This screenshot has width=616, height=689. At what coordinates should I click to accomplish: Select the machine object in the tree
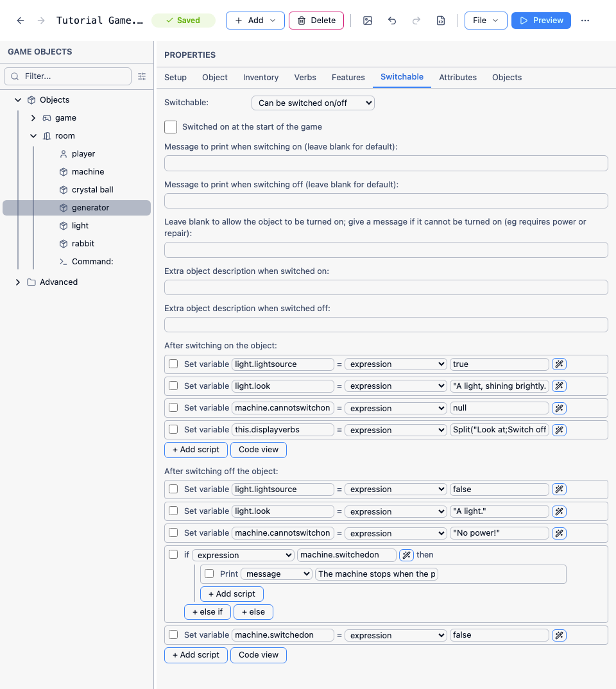pos(88,172)
